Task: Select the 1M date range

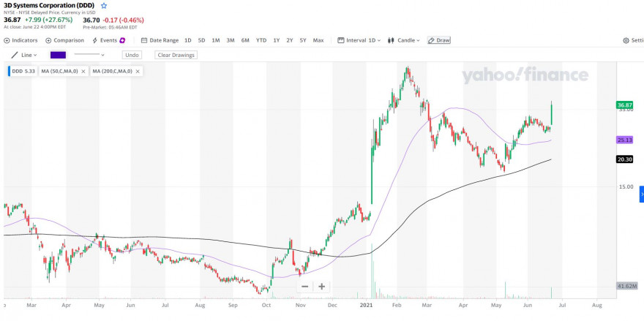Action: (216, 40)
